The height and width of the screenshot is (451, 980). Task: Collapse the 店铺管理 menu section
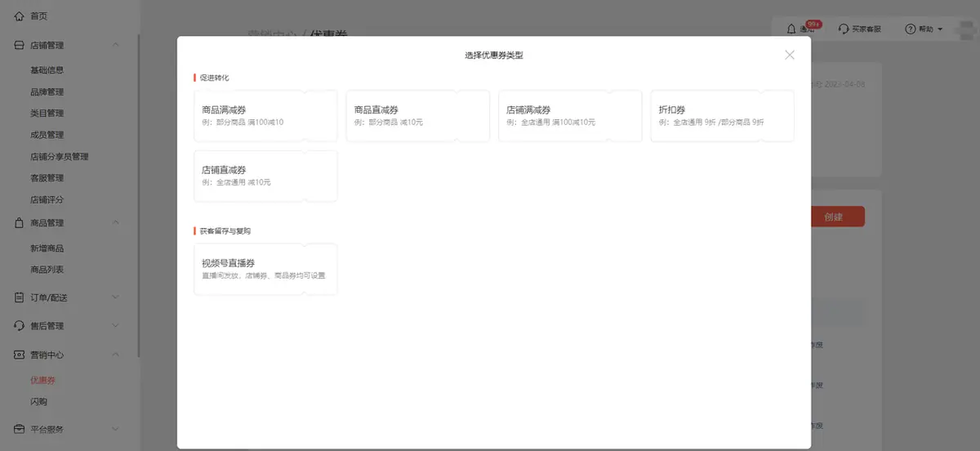(115, 46)
